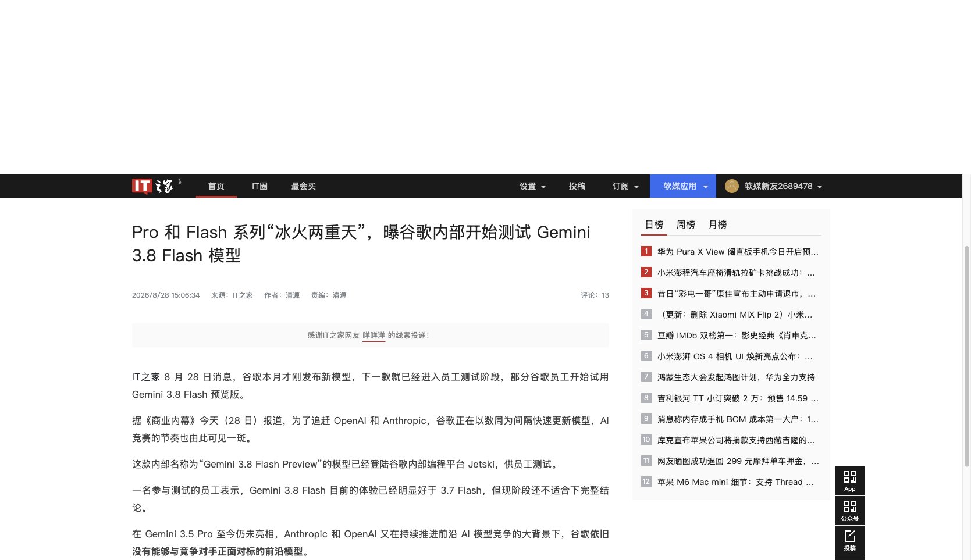
Task: Click the 评论: 13 comment count
Action: coord(595,295)
